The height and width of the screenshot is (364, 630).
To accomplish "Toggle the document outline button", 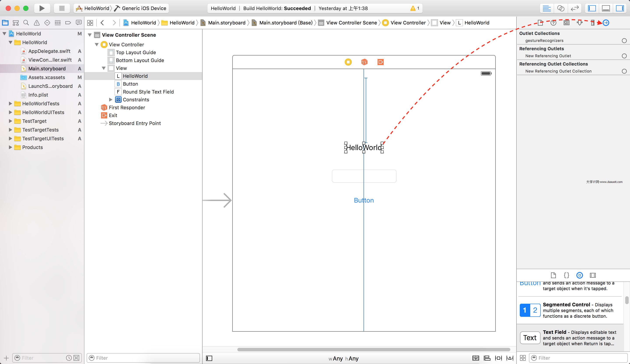I will (x=209, y=358).
